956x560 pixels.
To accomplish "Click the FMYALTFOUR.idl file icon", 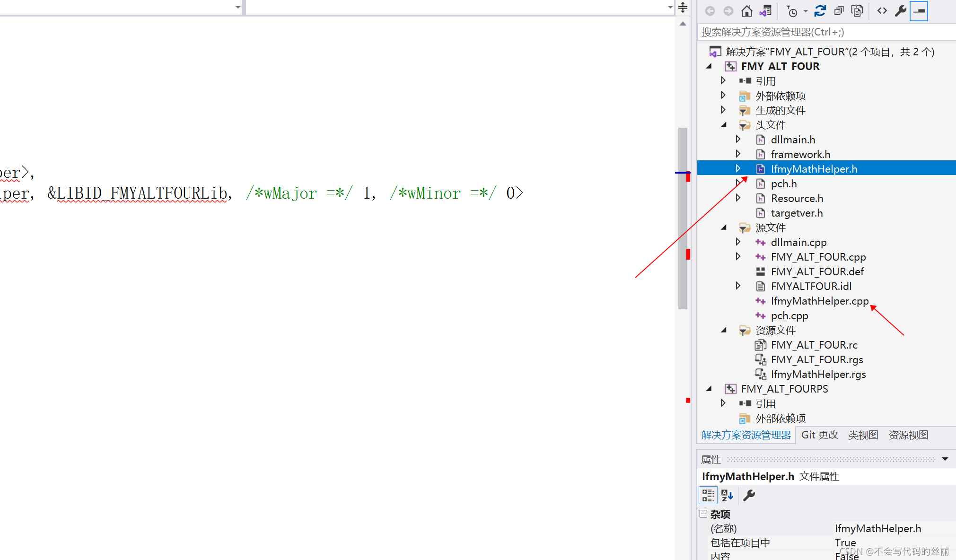I will 761,286.
